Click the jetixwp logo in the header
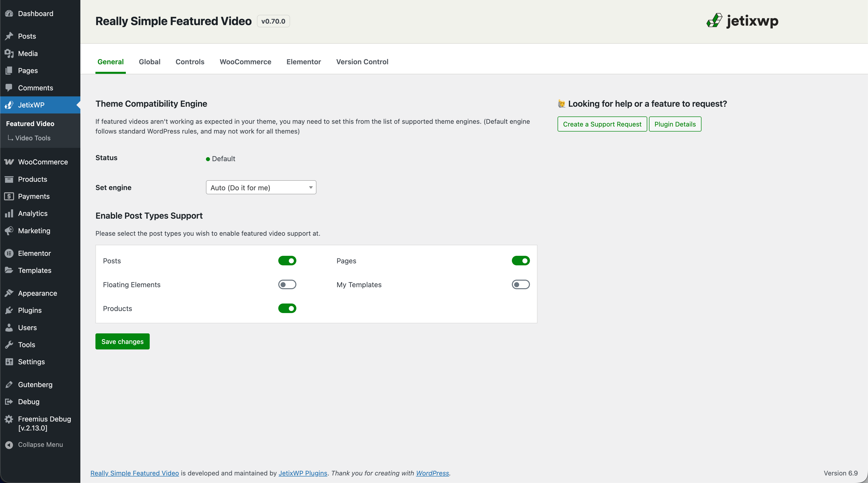 point(742,21)
